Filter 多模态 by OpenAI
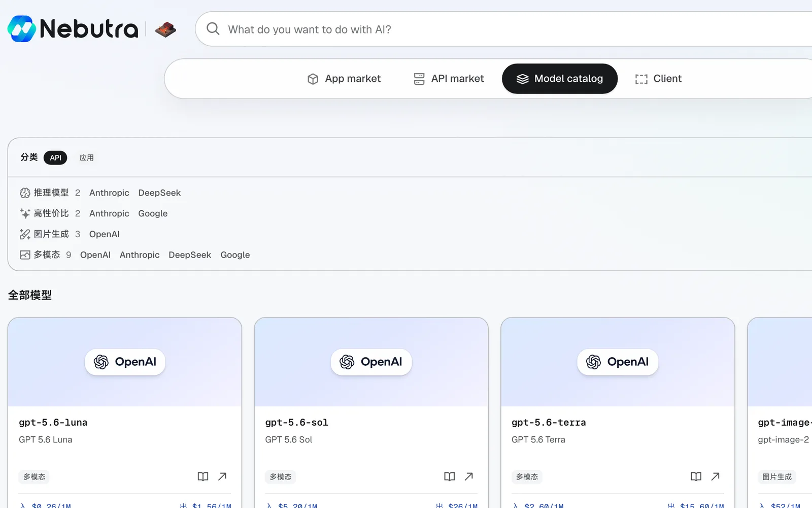This screenshot has height=508, width=812. [95, 255]
